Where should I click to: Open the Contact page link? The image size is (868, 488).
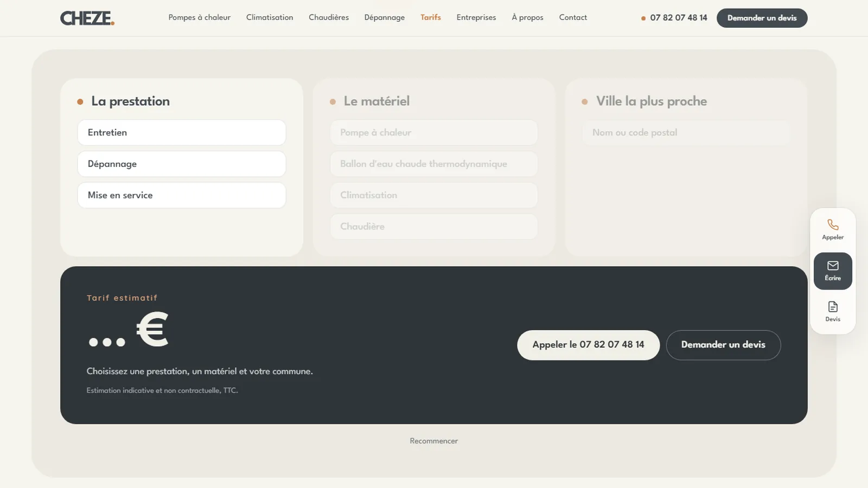[573, 17]
